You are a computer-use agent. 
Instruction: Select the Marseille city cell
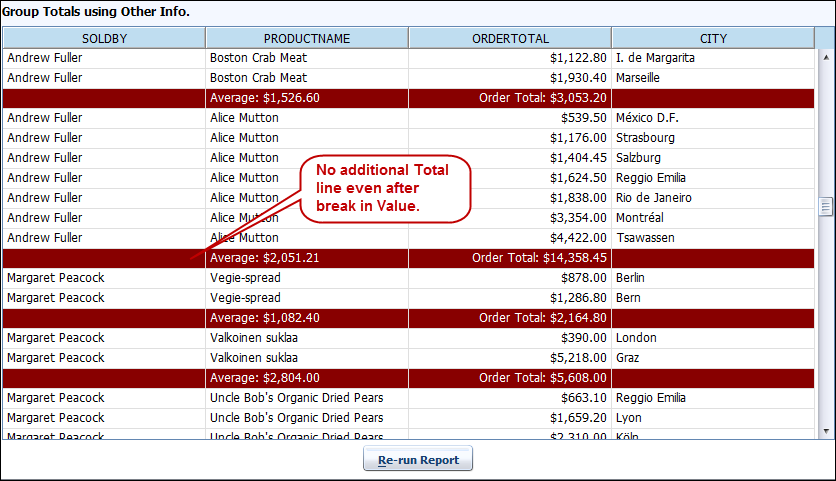(x=638, y=78)
